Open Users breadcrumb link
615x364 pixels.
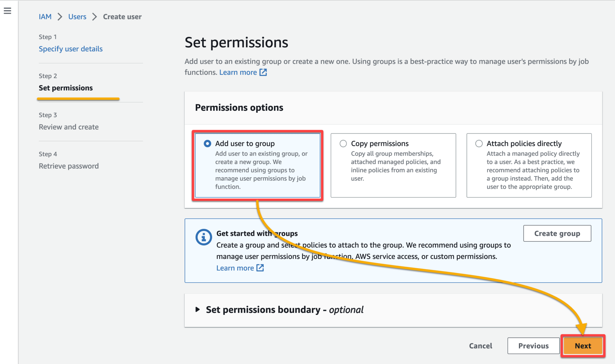click(77, 17)
